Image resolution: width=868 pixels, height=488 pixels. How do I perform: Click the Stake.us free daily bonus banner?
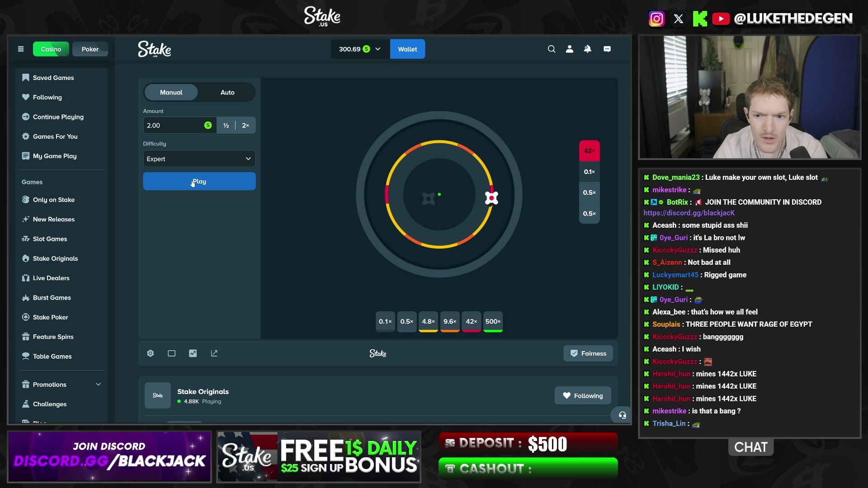[x=319, y=457]
